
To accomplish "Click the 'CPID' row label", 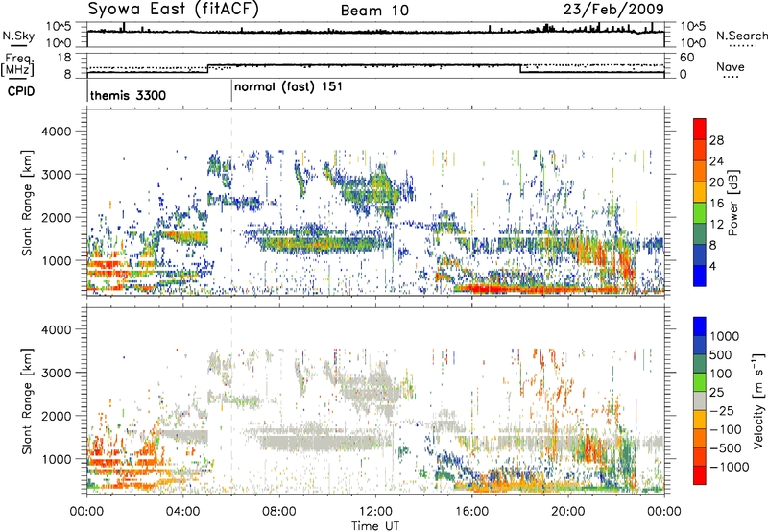I will click(21, 91).
